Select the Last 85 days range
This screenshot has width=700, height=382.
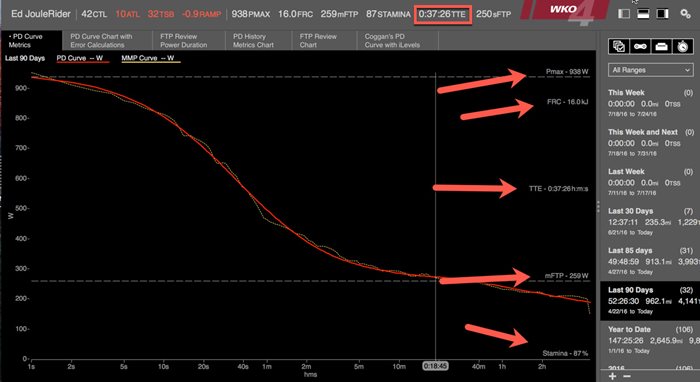[650, 261]
